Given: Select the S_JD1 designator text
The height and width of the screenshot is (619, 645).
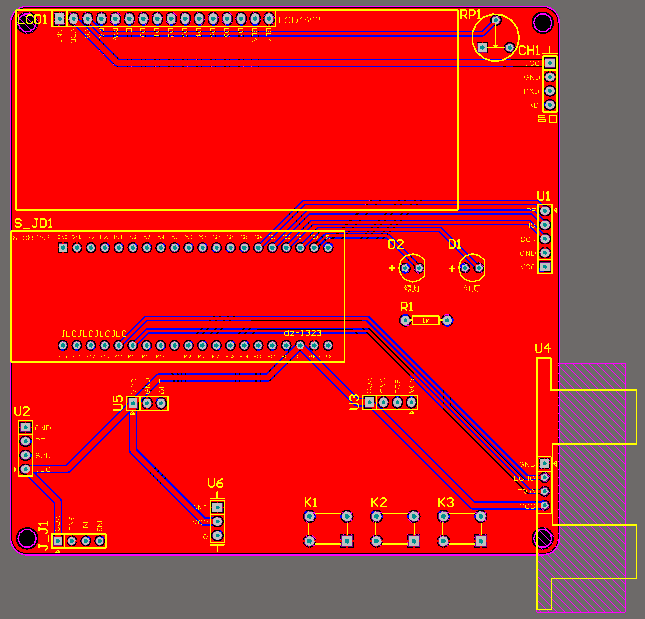Looking at the screenshot, I should (33, 223).
